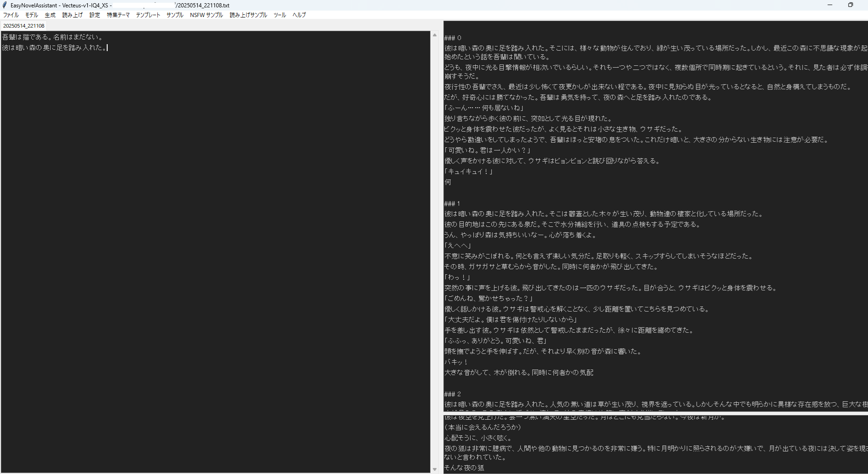
Task: Open the 生成 menu
Action: [x=50, y=15]
